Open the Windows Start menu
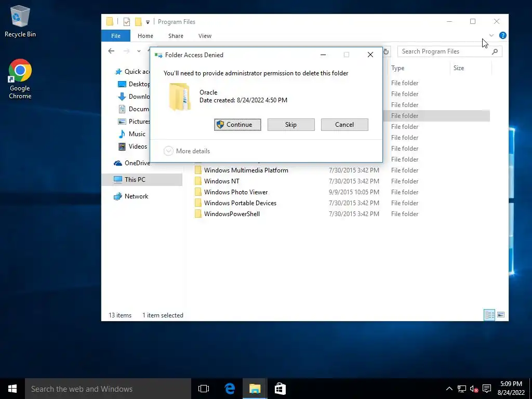Viewport: 532px width, 399px height. click(x=12, y=389)
